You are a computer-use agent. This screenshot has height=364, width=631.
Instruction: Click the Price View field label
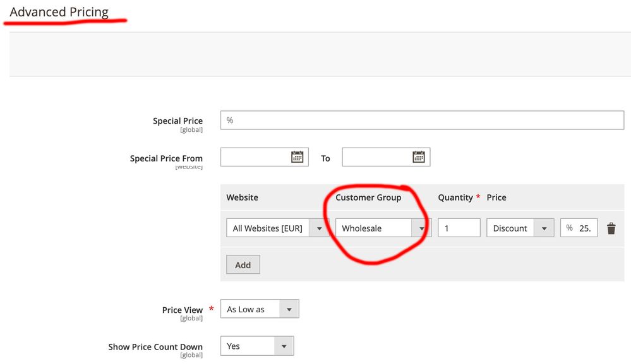182,310
